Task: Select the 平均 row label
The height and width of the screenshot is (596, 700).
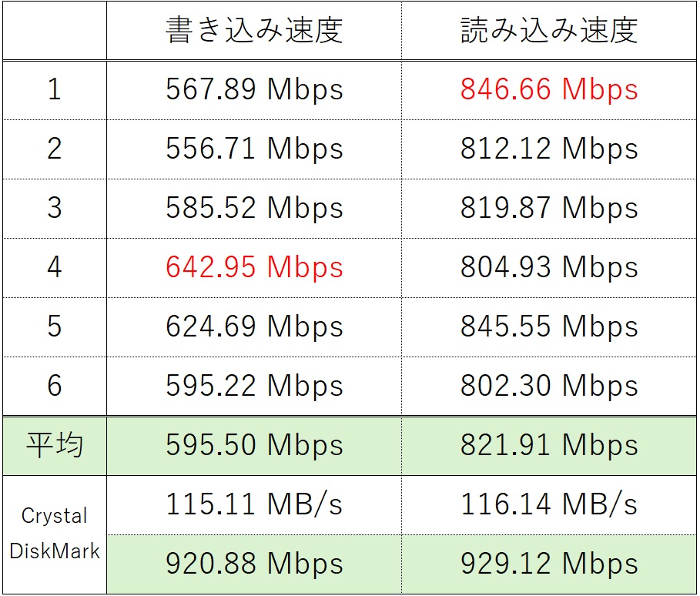Action: click(x=54, y=445)
